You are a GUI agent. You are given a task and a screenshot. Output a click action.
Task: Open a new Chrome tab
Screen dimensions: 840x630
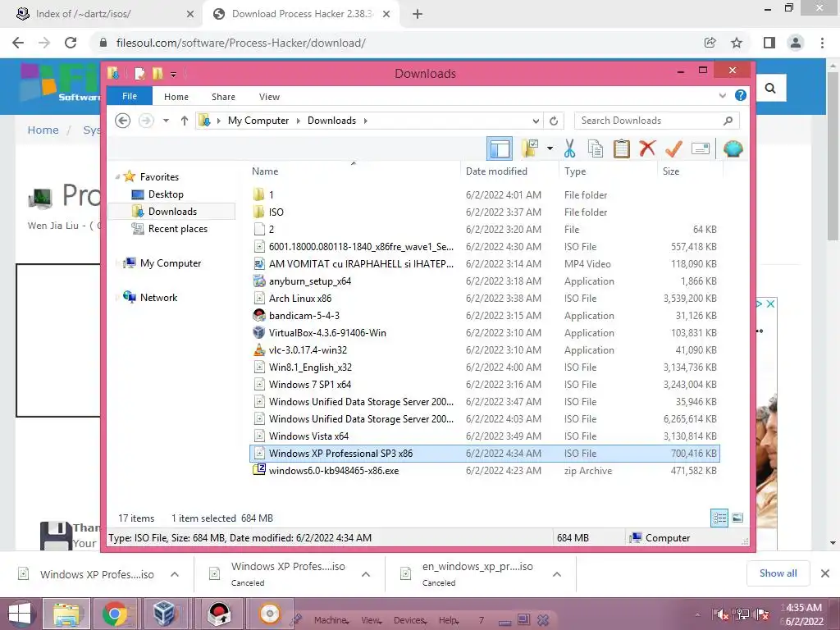pos(418,14)
